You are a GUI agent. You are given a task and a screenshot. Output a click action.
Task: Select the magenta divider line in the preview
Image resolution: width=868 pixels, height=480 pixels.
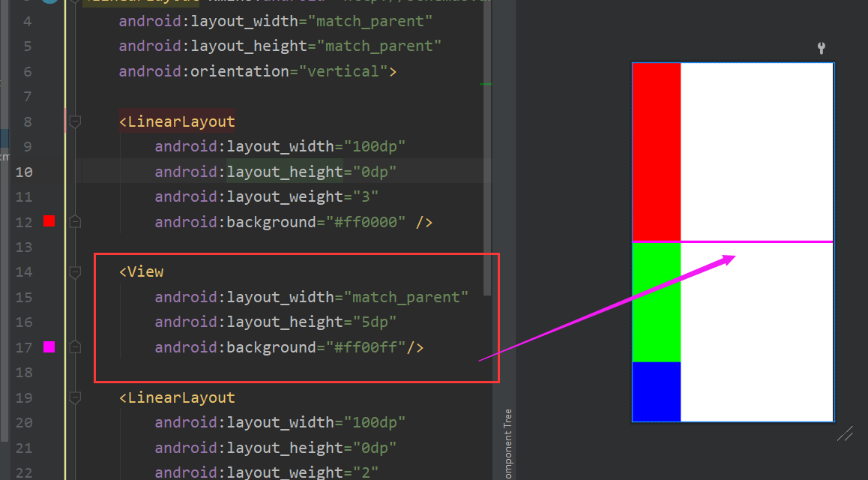click(x=733, y=242)
